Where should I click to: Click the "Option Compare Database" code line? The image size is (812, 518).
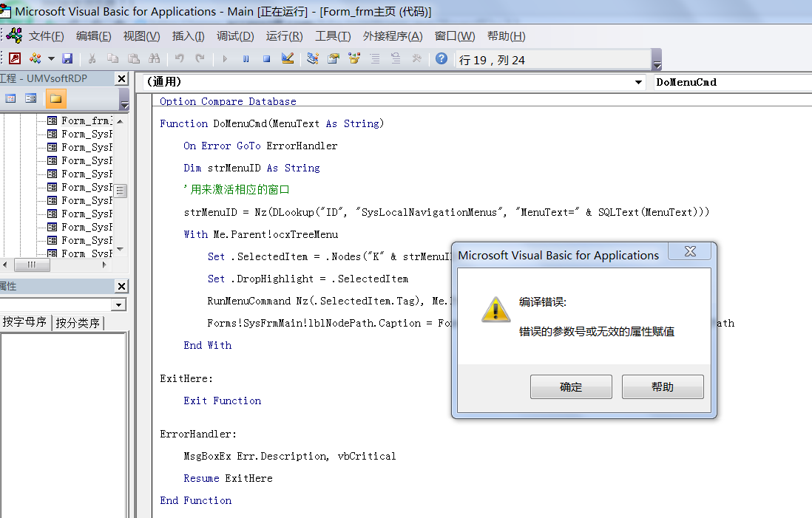[x=228, y=101]
